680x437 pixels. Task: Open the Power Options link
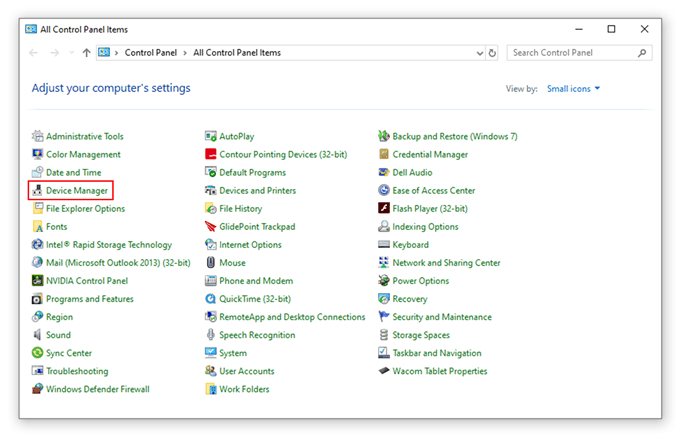420,281
